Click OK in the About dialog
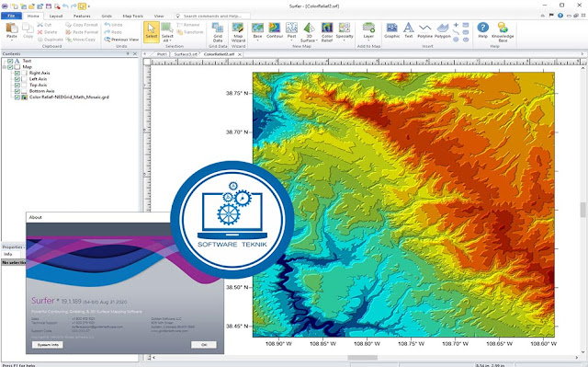This screenshot has width=588, height=367. 204,345
